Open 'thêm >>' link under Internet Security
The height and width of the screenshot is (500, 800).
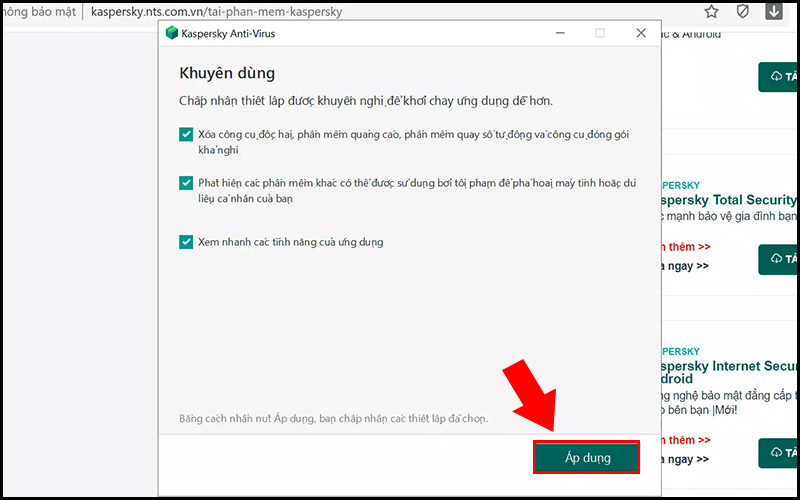(x=686, y=440)
